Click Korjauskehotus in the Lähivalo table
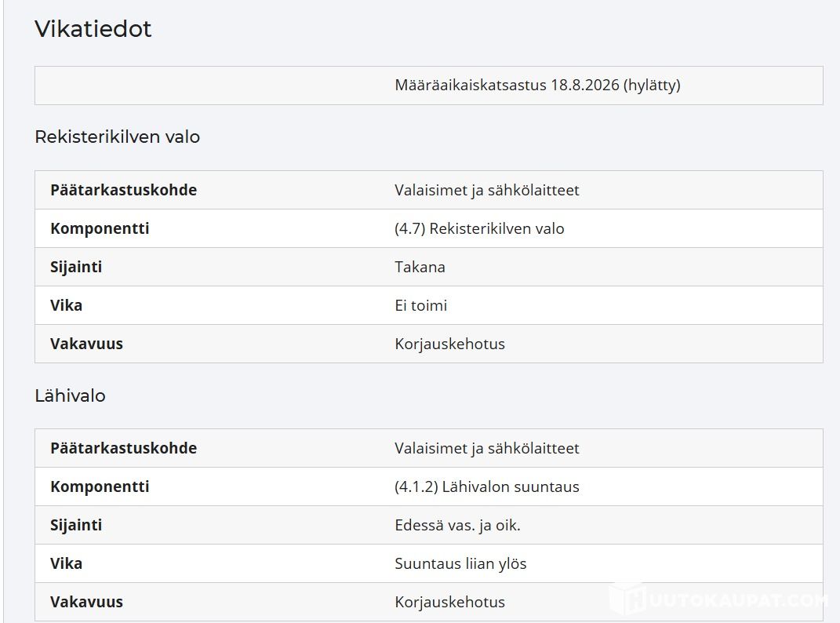This screenshot has height=623, width=840. point(450,602)
